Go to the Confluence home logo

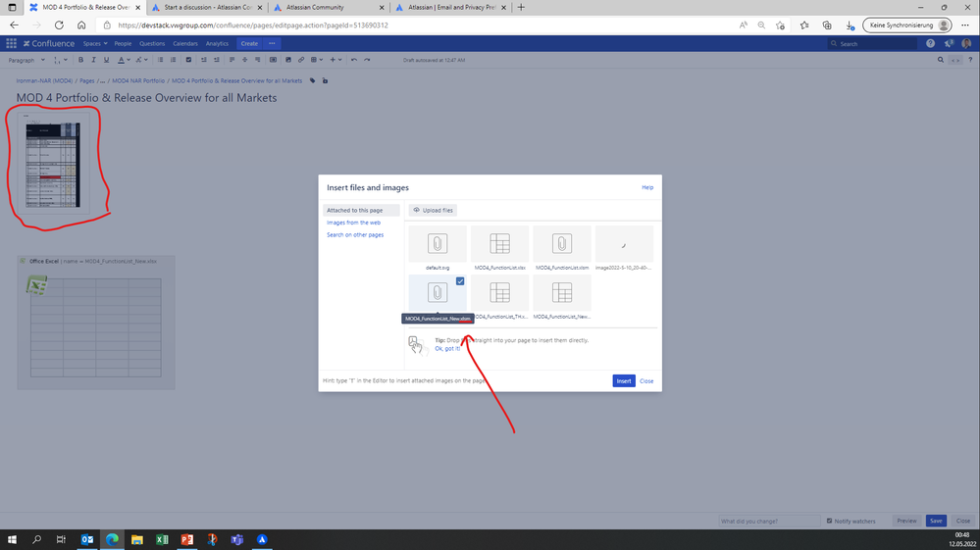[49, 44]
